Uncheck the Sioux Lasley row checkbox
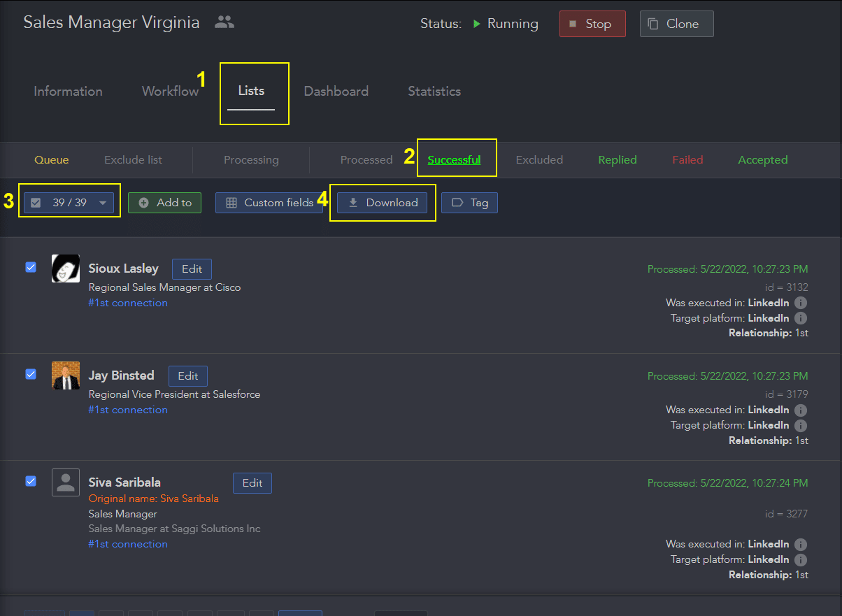842x616 pixels. click(31, 267)
